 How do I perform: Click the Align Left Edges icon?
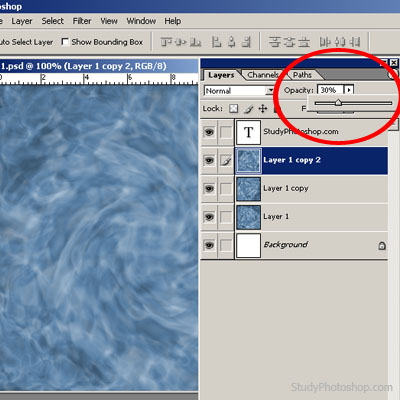coord(217,42)
